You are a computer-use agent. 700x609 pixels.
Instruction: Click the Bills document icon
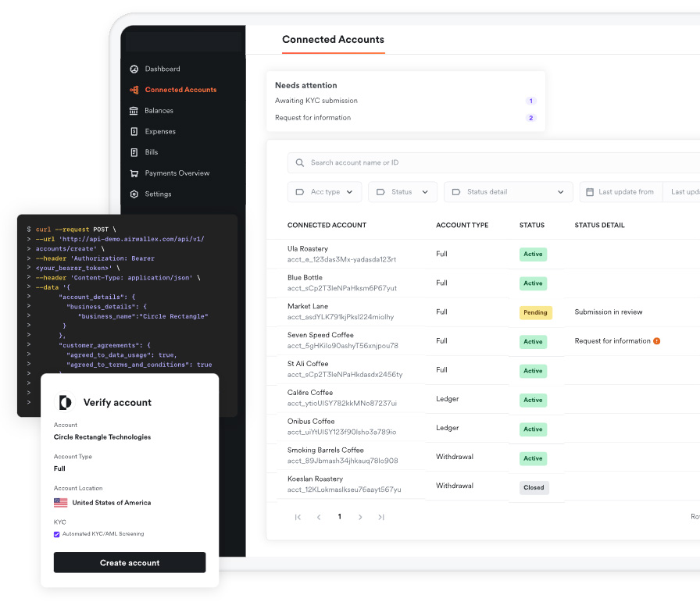point(134,152)
